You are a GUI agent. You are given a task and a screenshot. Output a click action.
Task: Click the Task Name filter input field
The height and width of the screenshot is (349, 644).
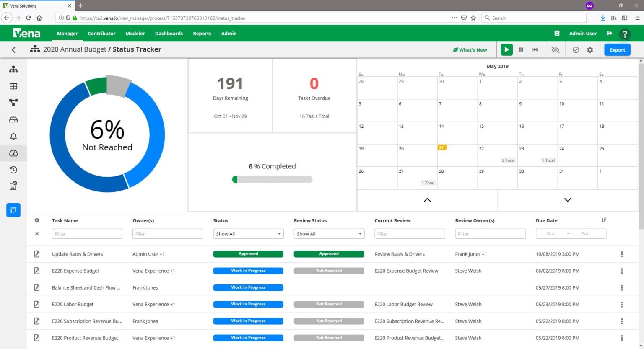[x=87, y=233]
